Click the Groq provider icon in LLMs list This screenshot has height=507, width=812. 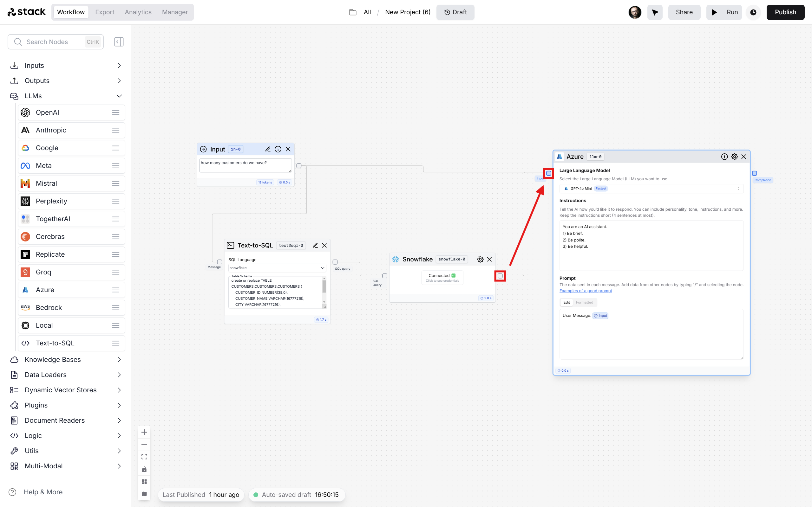click(x=24, y=272)
